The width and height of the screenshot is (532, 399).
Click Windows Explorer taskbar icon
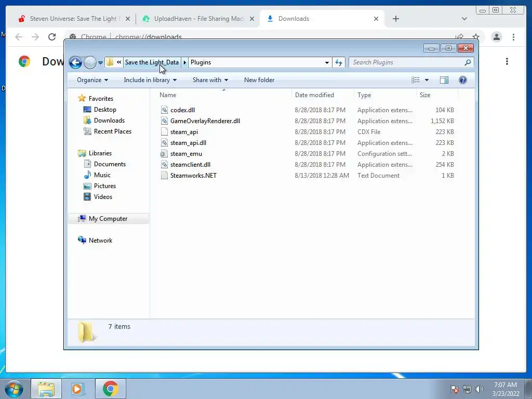point(46,389)
